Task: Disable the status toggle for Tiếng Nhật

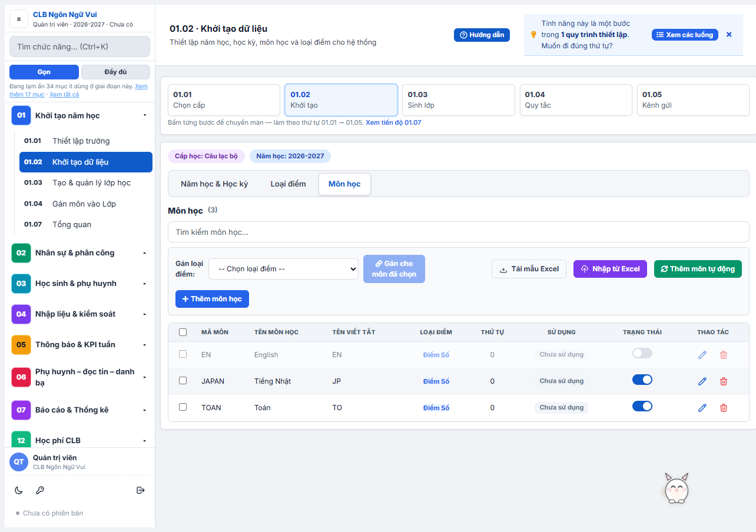Action: 642,380
